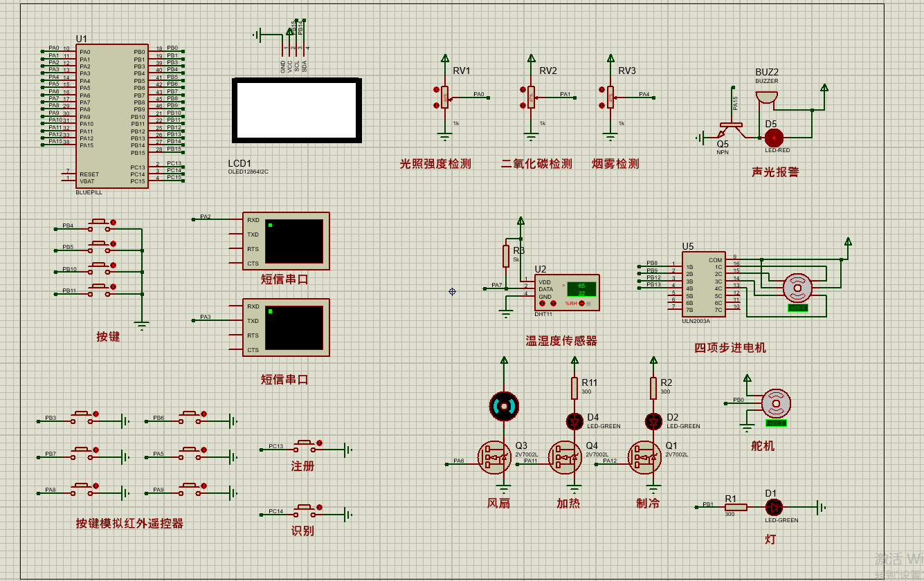Viewport: 924px width, 581px height.
Task: Toggle the red latch dot on PB7 switch
Action: tap(96, 450)
